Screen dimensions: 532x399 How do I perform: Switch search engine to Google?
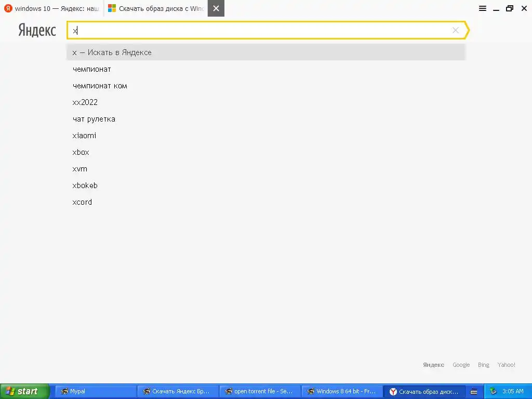pyautogui.click(x=461, y=365)
